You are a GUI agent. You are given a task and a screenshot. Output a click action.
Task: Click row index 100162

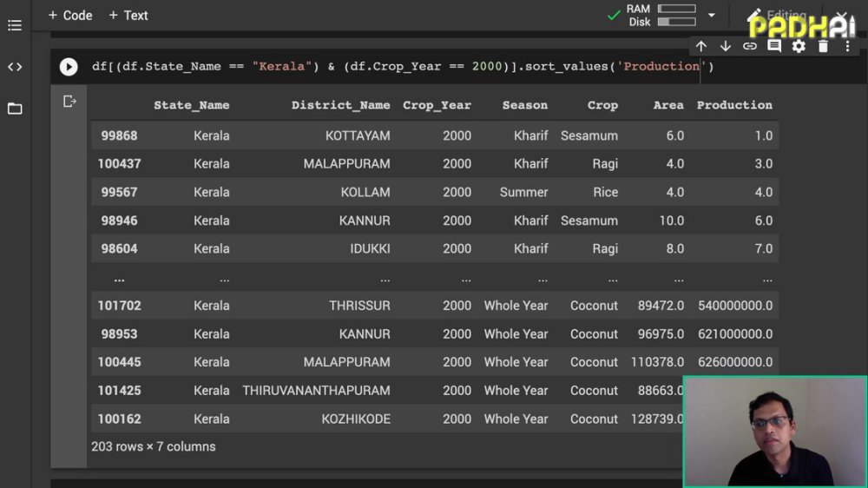(119, 419)
